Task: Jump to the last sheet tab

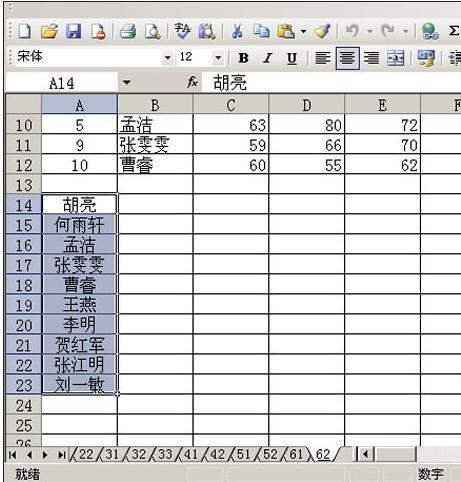Action: [x=61, y=455]
